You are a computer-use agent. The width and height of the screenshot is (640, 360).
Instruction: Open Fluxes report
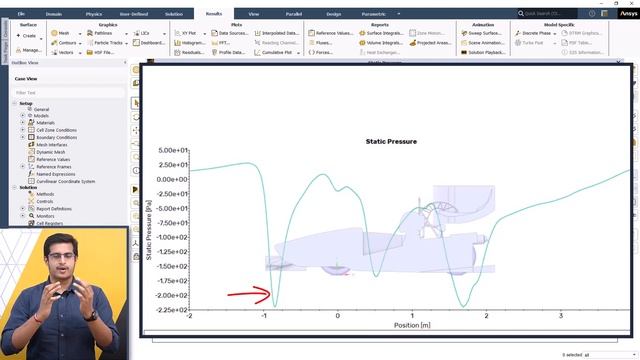click(x=320, y=43)
